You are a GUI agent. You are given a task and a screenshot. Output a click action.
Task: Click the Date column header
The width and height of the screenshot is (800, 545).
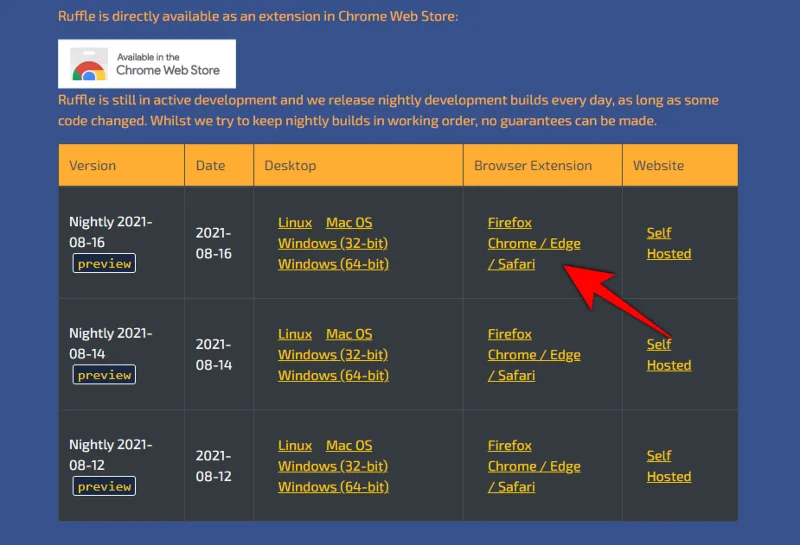coord(219,165)
